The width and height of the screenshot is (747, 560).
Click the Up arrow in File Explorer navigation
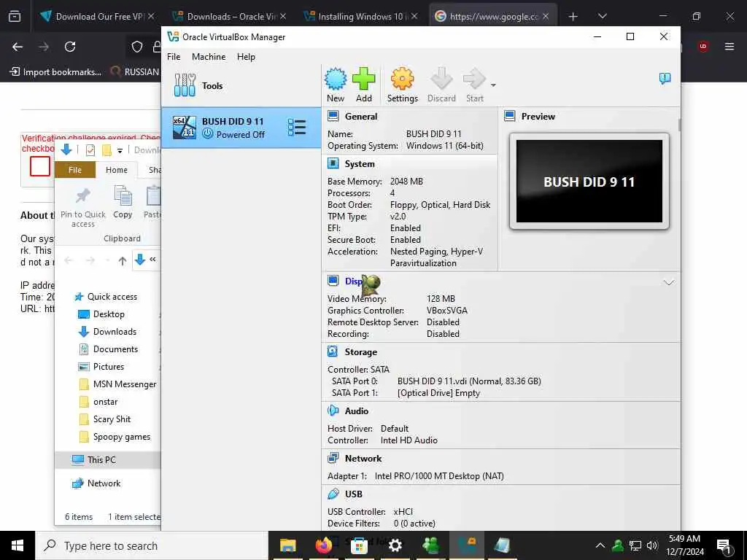pos(123,260)
